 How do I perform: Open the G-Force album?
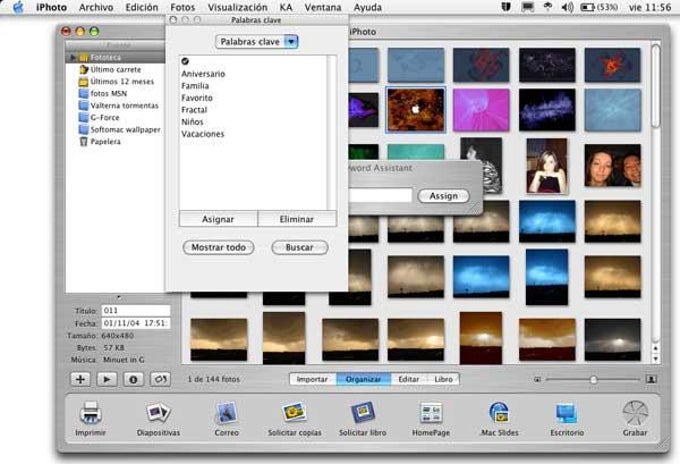[x=99, y=118]
